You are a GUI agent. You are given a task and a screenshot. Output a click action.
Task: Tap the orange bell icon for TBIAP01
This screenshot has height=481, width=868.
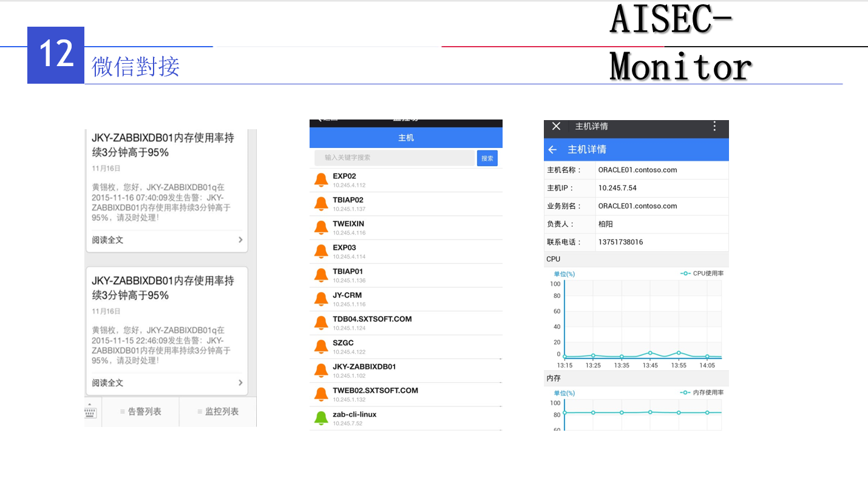click(321, 275)
